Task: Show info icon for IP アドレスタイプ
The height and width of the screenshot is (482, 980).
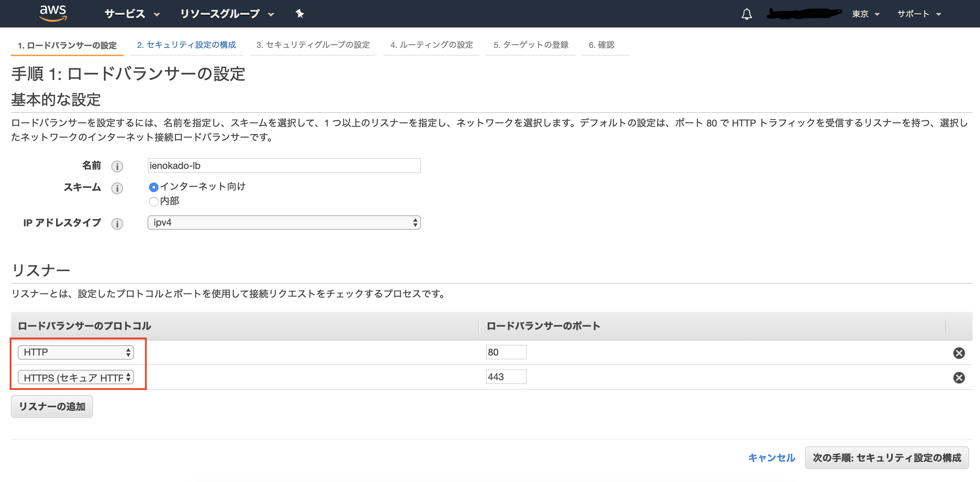Action: coord(117,224)
